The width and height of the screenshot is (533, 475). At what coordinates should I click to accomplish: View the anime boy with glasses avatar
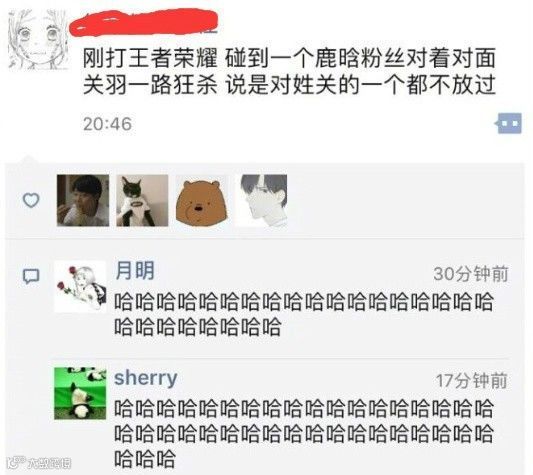coord(261,201)
